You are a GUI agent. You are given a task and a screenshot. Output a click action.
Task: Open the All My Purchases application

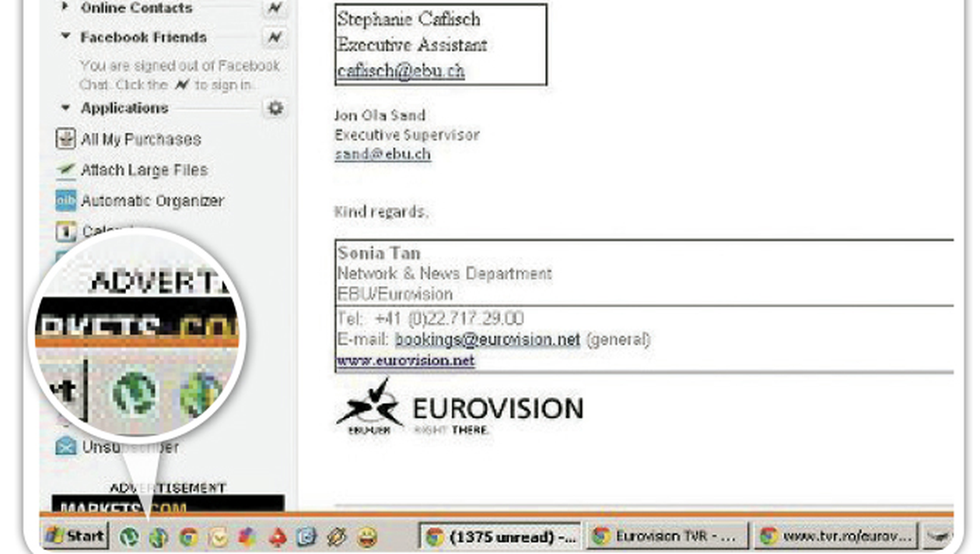click(140, 139)
